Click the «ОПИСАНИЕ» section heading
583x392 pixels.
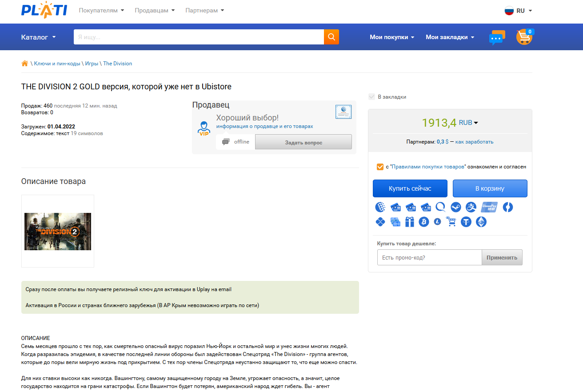[x=36, y=338]
